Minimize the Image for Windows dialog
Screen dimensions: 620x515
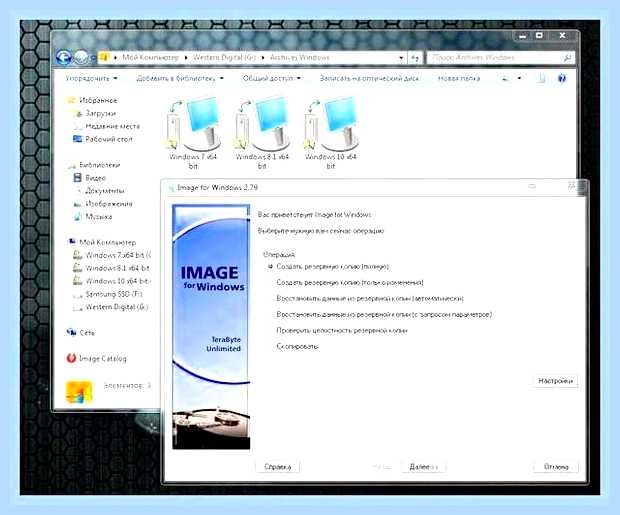[x=532, y=186]
